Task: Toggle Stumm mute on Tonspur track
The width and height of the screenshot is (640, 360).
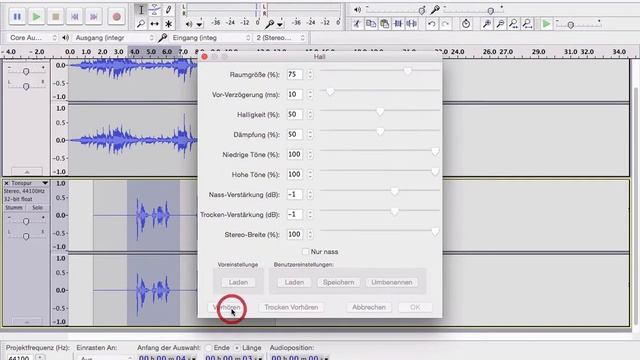Action: pyautogui.click(x=14, y=208)
